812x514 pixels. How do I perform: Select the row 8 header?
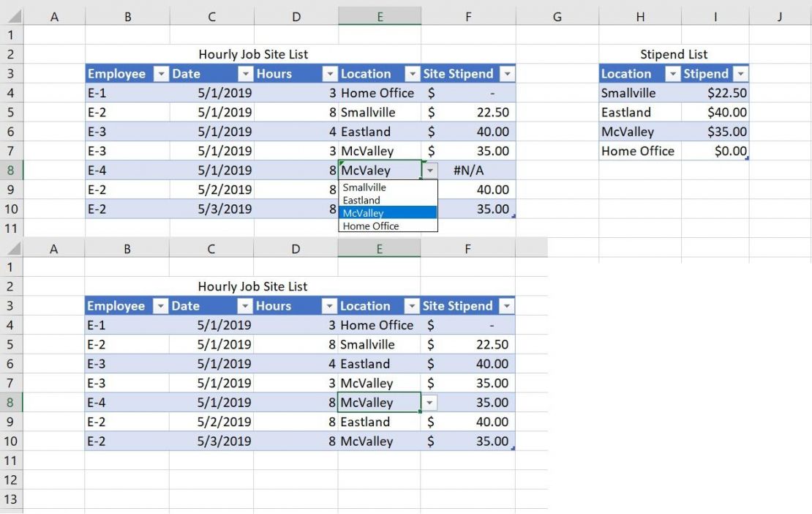click(x=12, y=170)
